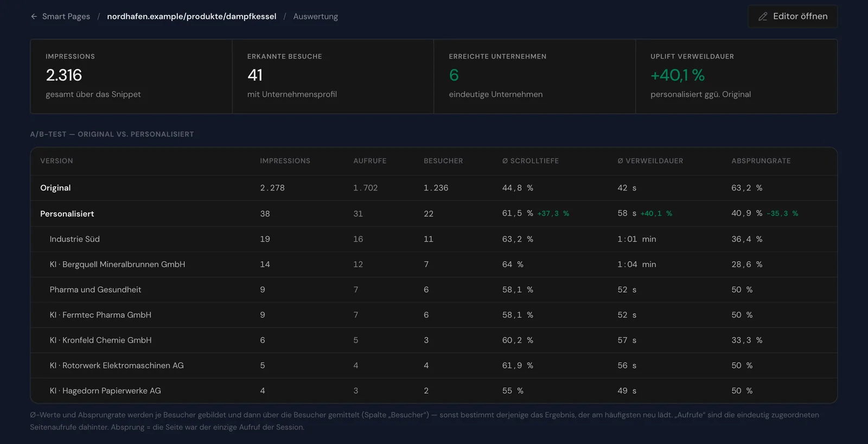Screen dimensions: 868x444
Task: Click the Rotorwerk scroll depth 61,9 %
Action: (x=518, y=365)
